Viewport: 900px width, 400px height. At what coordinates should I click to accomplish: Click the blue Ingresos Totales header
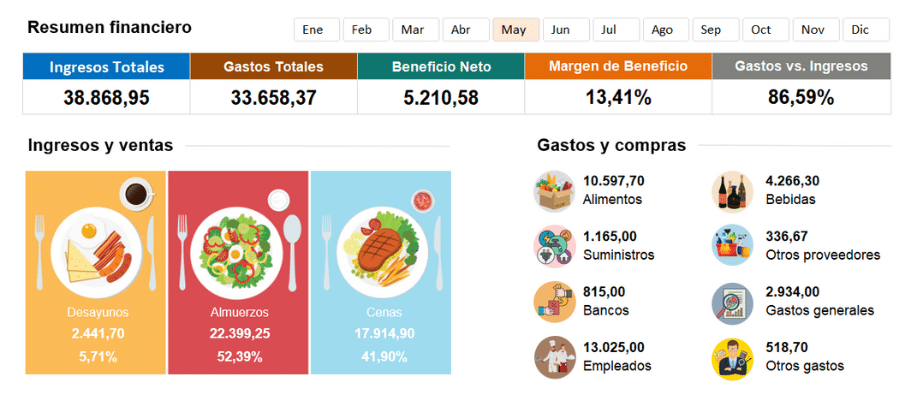[x=106, y=67]
